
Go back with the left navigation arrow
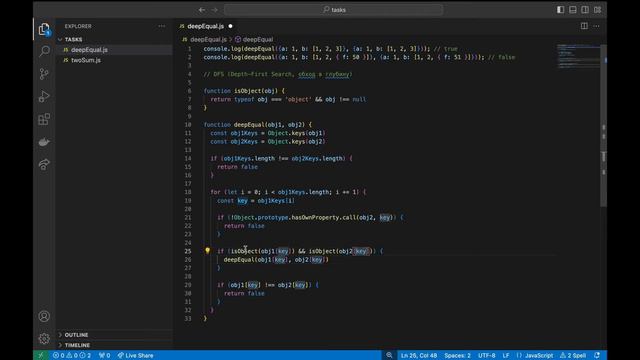[202, 10]
